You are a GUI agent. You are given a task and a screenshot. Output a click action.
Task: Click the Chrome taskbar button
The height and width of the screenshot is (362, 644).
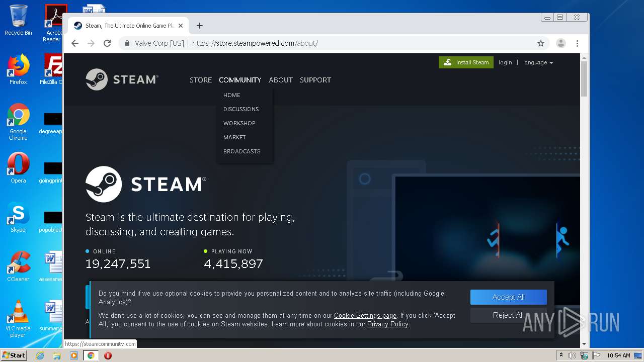point(91,355)
